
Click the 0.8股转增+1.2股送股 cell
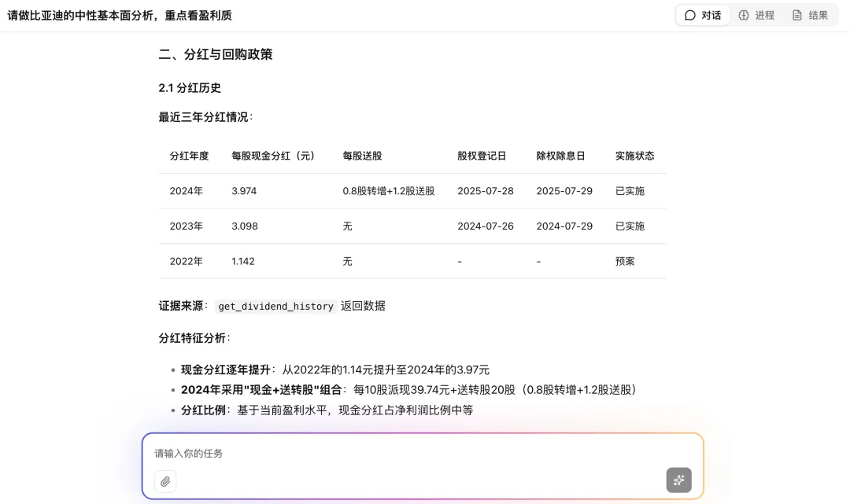tap(389, 191)
